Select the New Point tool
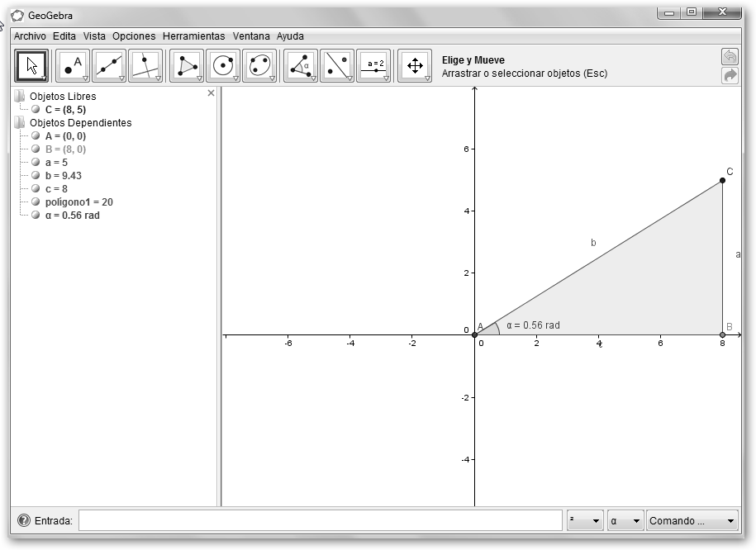Image resolution: width=756 pixels, height=550 pixels. pos(72,66)
